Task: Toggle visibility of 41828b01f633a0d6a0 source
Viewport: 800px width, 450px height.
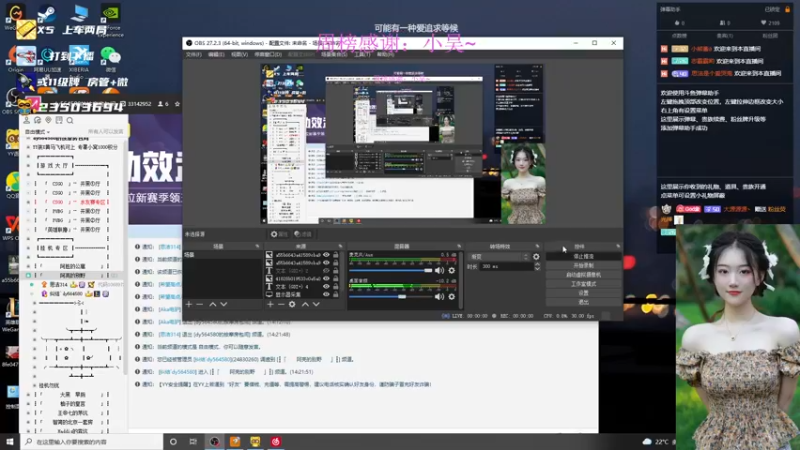Action: click(327, 279)
